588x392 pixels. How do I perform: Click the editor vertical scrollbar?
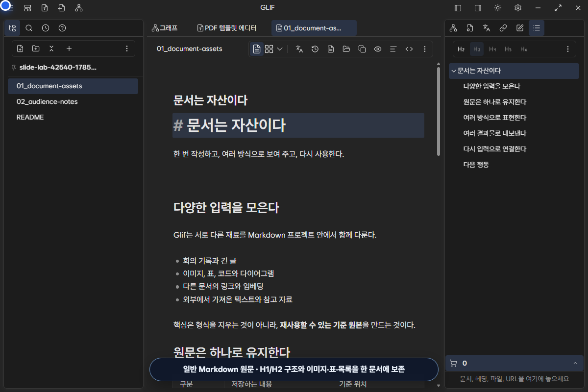click(439, 112)
